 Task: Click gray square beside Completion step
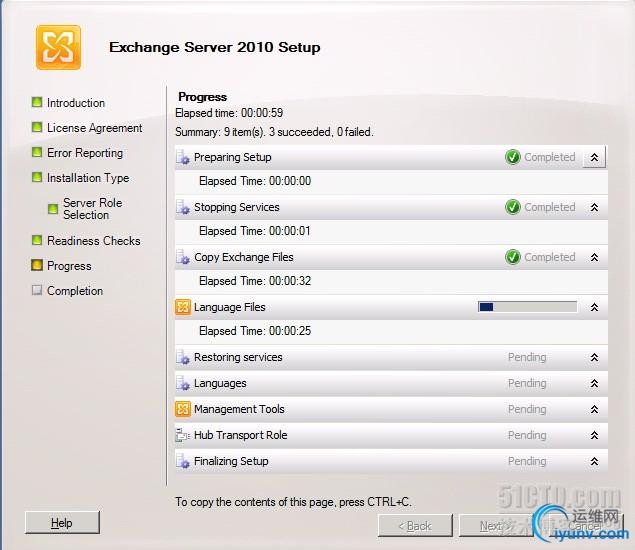[x=37, y=290]
